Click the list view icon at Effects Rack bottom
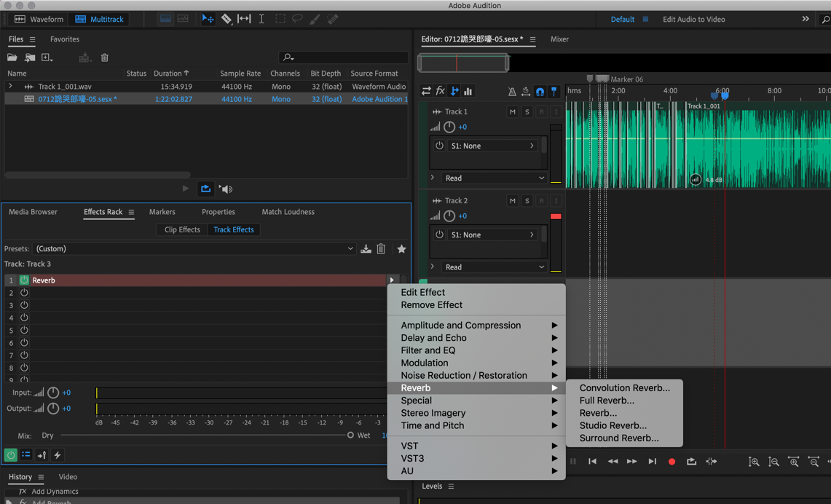The width and height of the screenshot is (831, 504). tap(26, 454)
